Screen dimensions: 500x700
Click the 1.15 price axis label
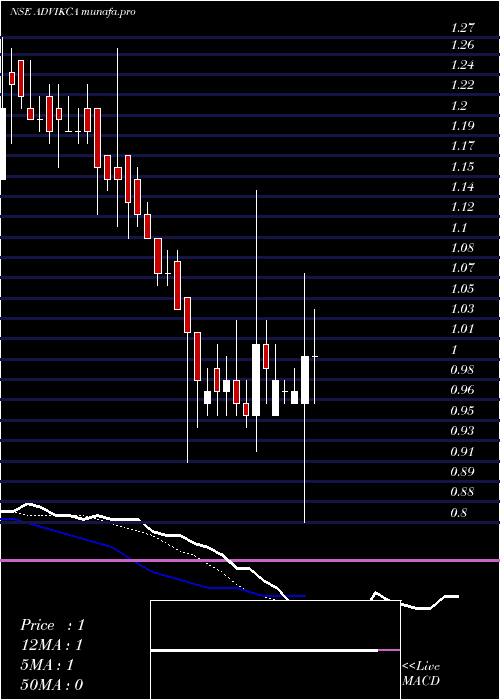point(462,167)
